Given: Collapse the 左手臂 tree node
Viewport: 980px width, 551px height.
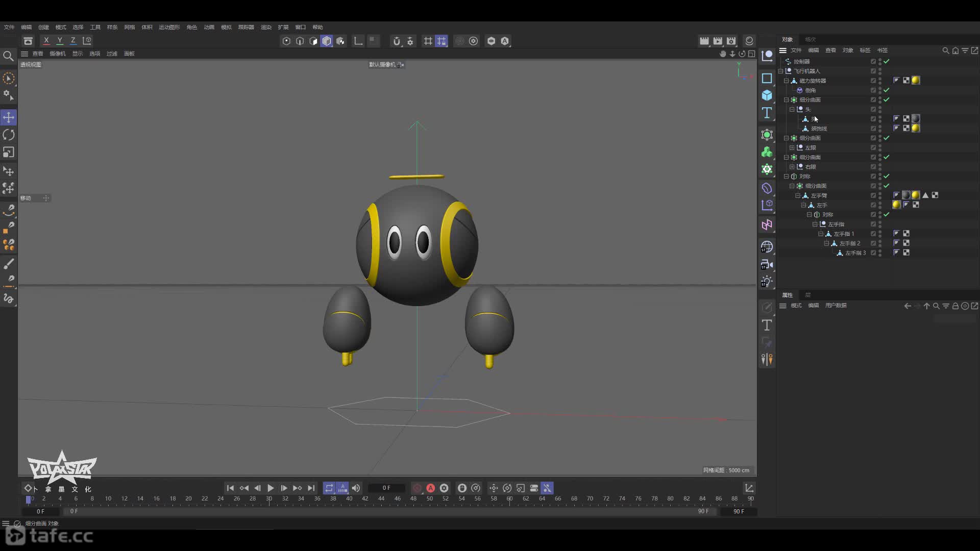Looking at the screenshot, I should click(x=797, y=195).
